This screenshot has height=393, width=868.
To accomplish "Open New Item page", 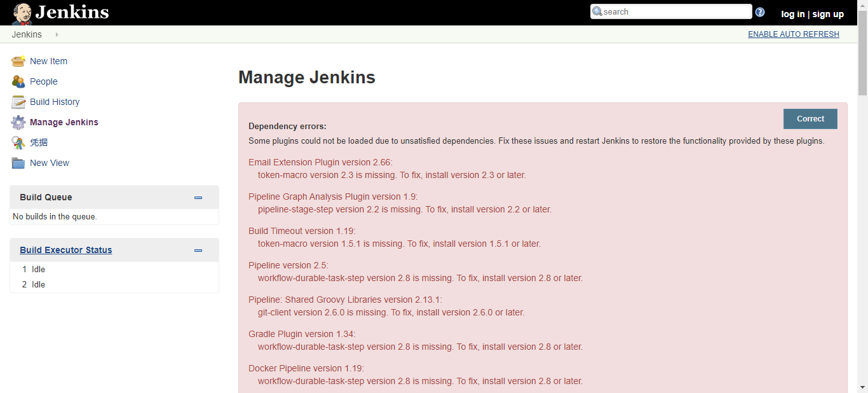I will (48, 61).
